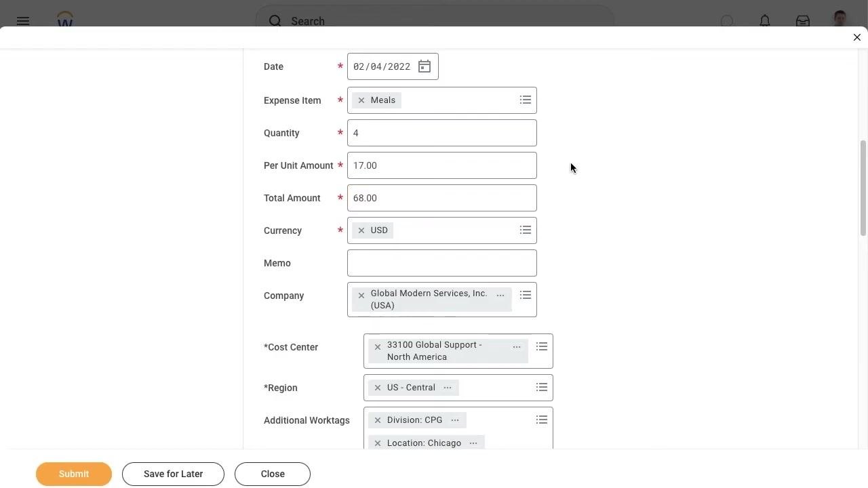Viewport: 868px width, 488px height.
Task: Open related actions for Division: CPG
Action: coord(455,420)
